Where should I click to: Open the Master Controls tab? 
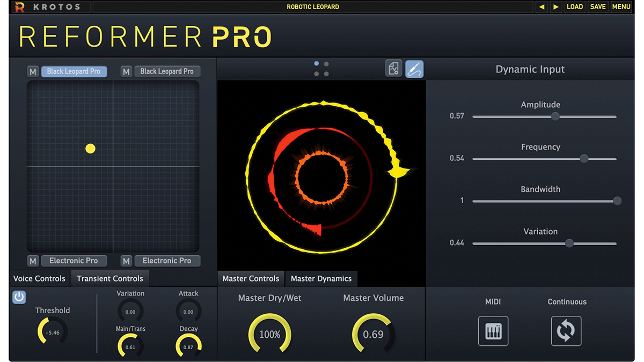251,278
